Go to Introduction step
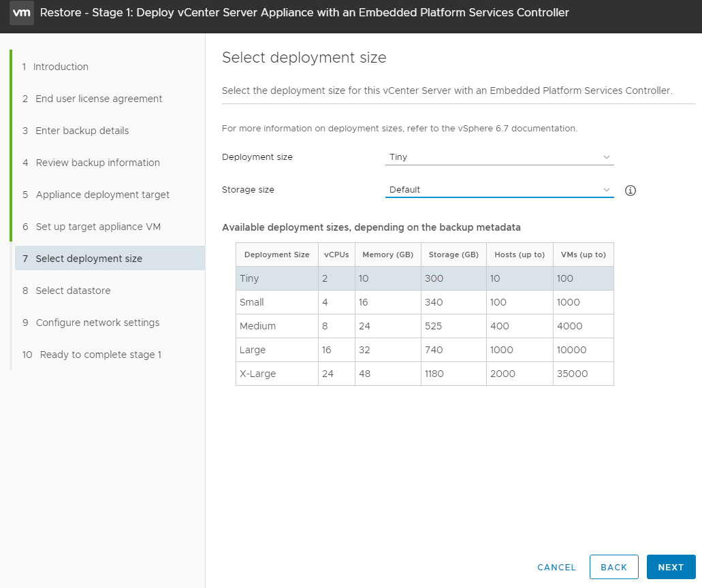Image resolution: width=702 pixels, height=588 pixels. (61, 67)
